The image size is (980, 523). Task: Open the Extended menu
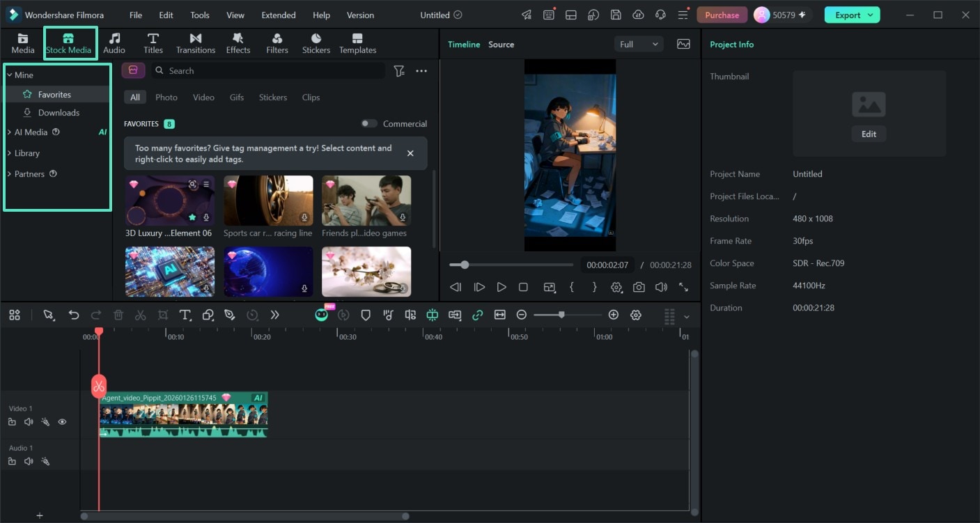(x=279, y=15)
